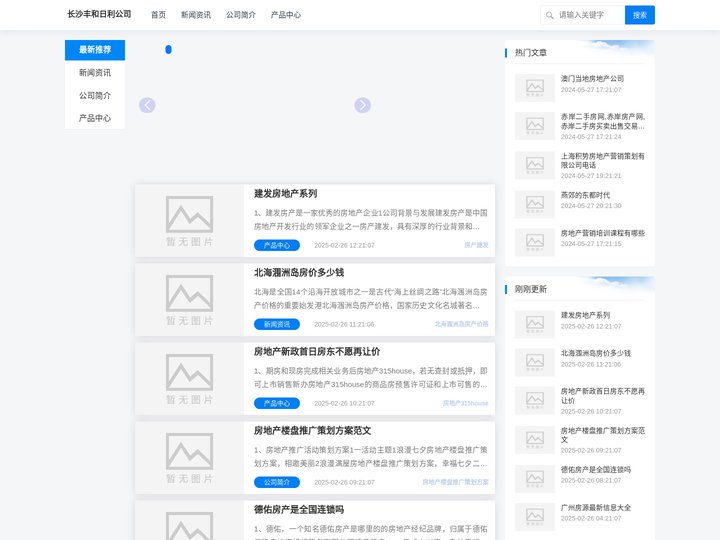Open hot article 上海积势房地产营销策划有限公司电话

click(x=602, y=161)
